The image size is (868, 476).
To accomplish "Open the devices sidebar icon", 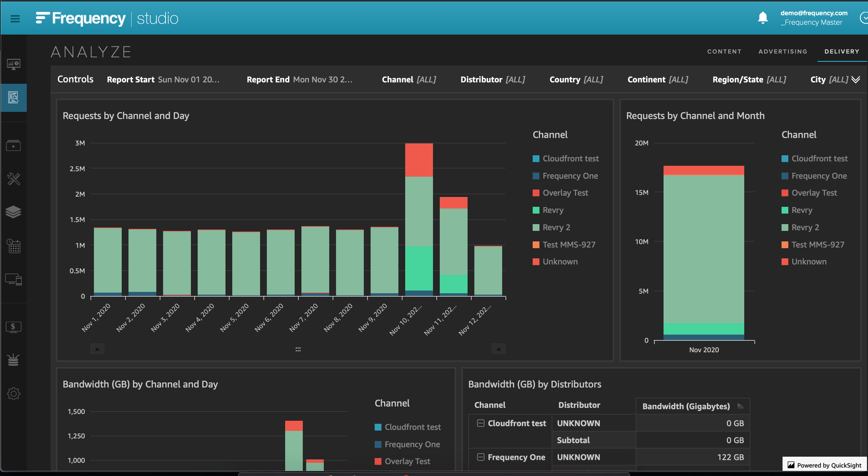I will pyautogui.click(x=14, y=279).
